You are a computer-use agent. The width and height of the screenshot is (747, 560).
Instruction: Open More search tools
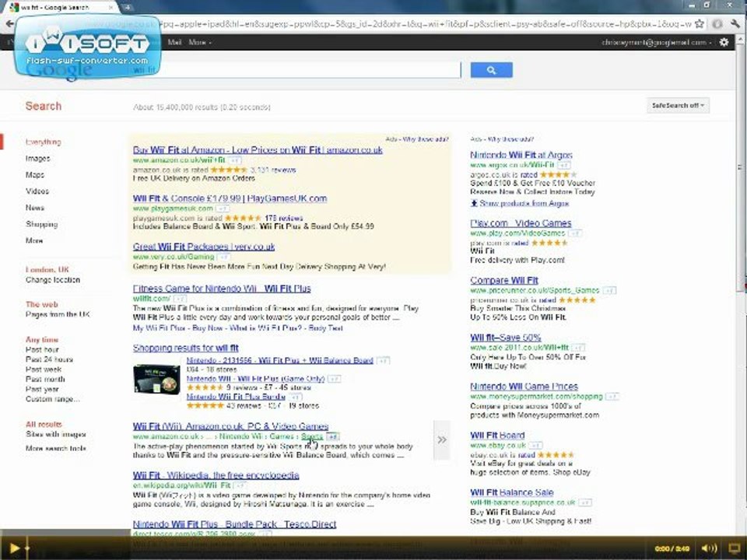tap(56, 448)
